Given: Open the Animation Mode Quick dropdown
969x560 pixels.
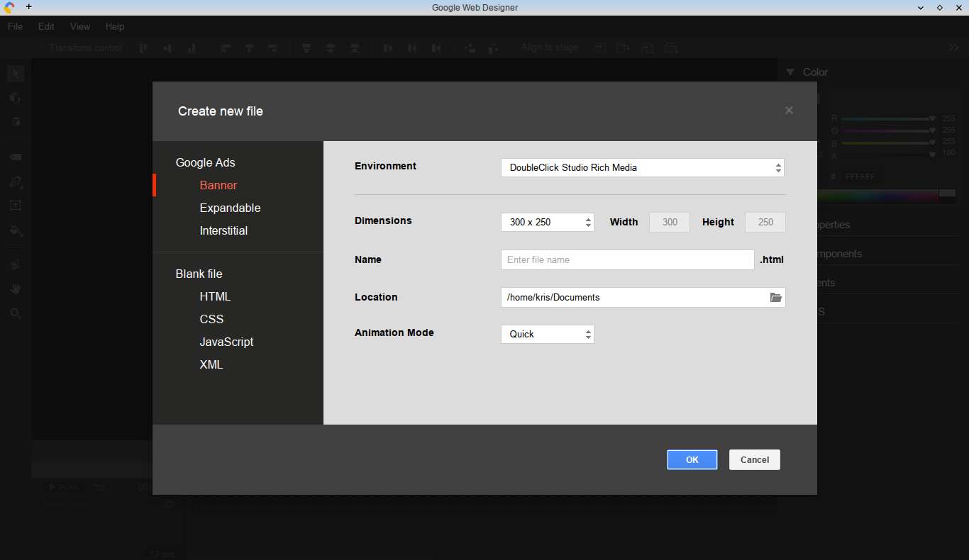Looking at the screenshot, I should [548, 334].
